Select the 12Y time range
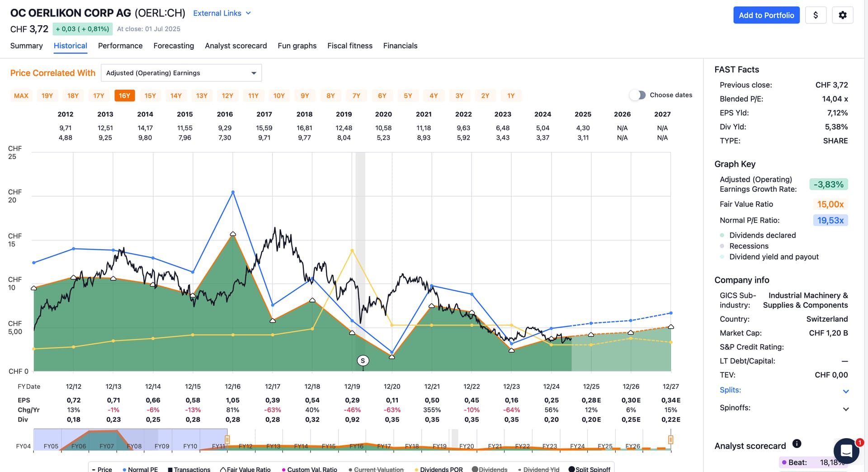 tap(227, 95)
